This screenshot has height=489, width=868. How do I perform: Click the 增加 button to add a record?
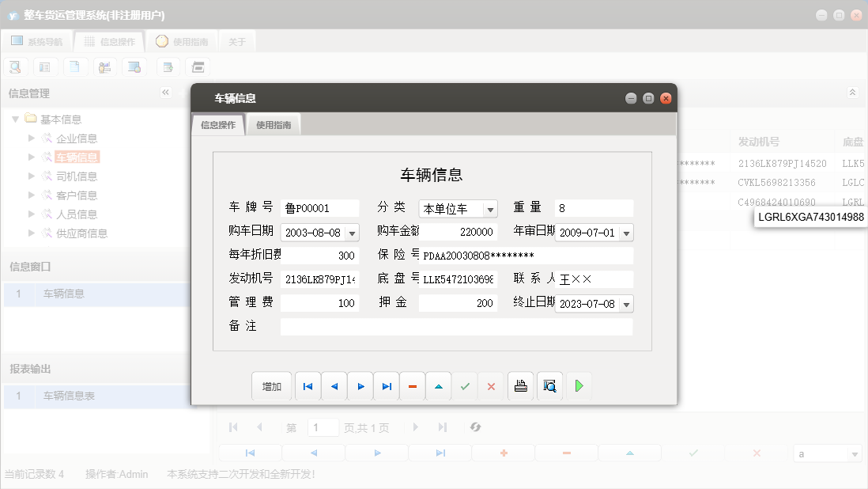pyautogui.click(x=272, y=385)
